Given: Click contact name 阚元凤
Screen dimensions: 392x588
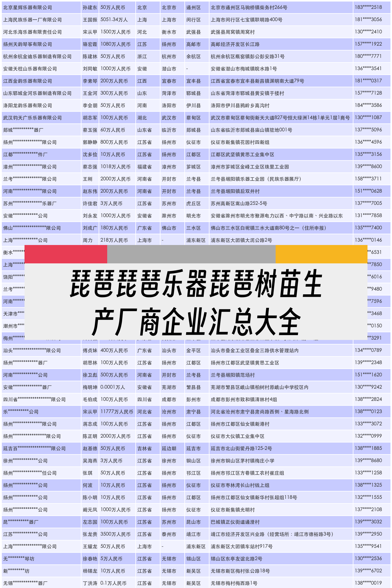Looking at the screenshot, I should (90, 510).
